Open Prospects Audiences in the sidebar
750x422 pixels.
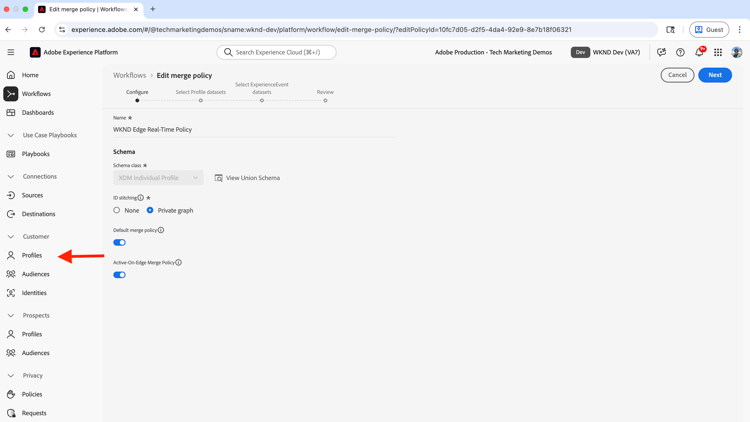coord(35,353)
